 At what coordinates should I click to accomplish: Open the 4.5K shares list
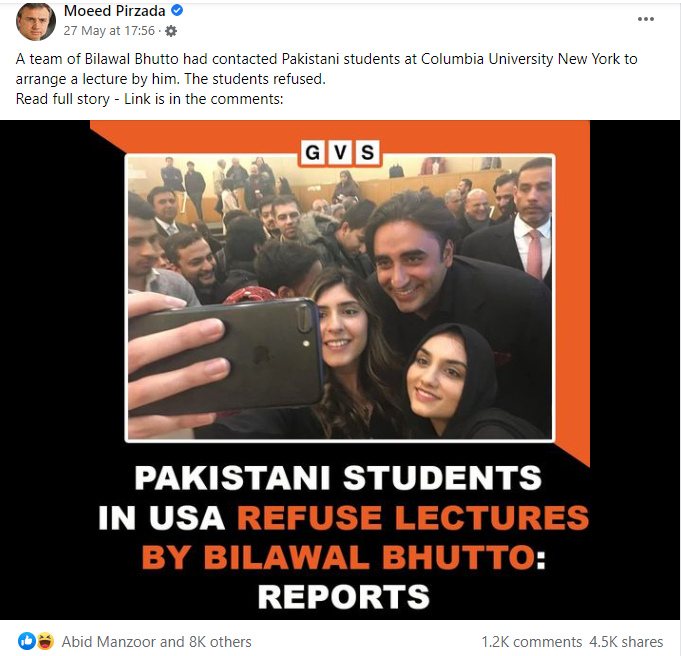[x=626, y=642]
